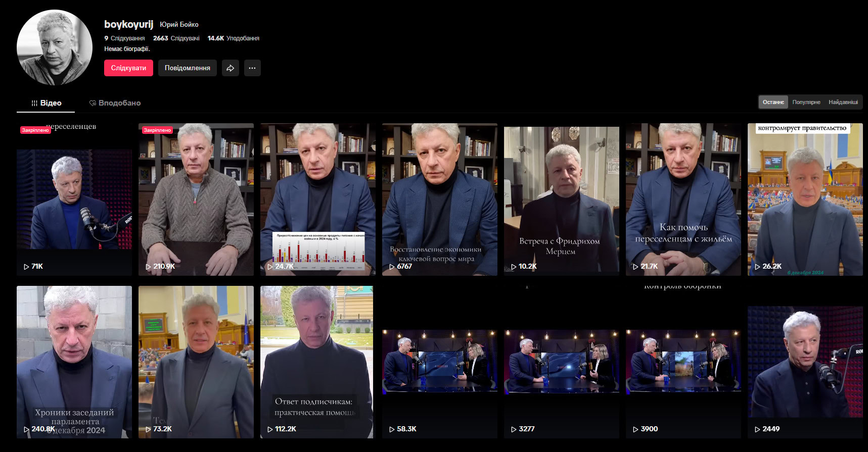Click the display name Юрий Бойко
868x452 pixels.
tap(179, 25)
